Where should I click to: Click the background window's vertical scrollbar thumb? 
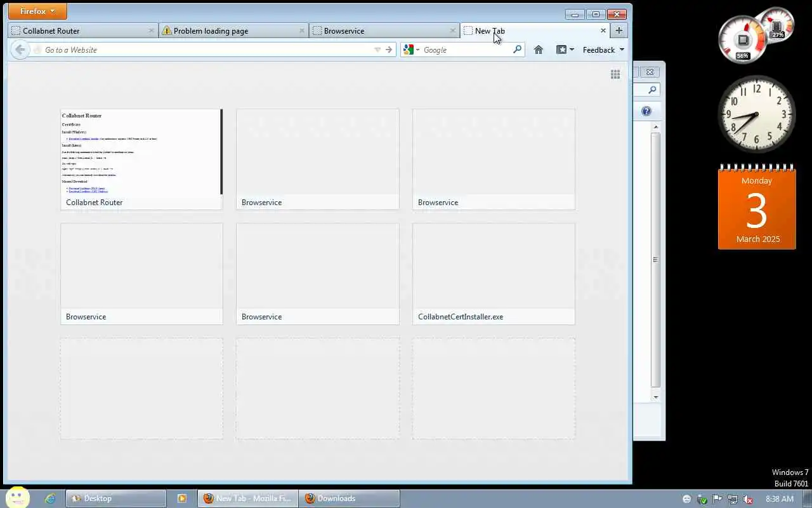click(x=656, y=260)
